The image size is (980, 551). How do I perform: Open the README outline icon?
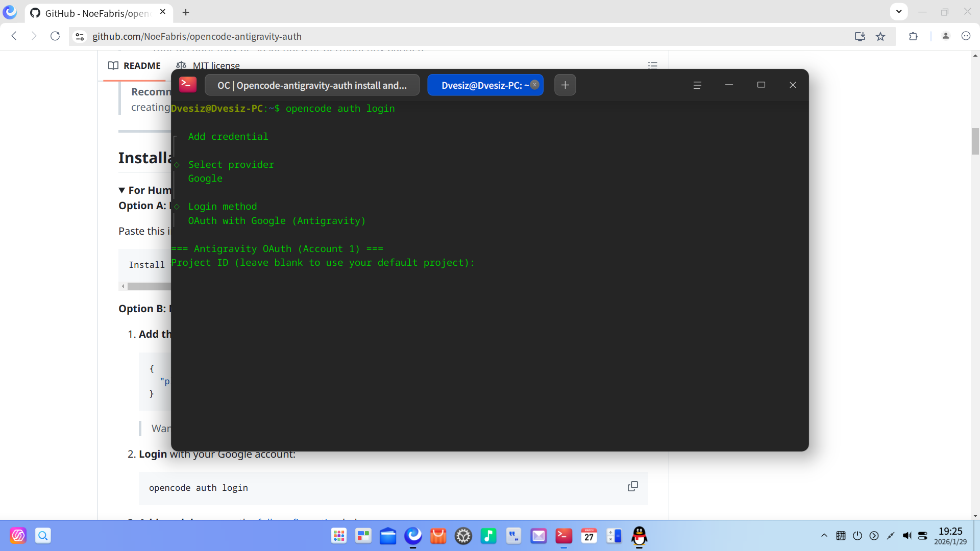point(653,65)
